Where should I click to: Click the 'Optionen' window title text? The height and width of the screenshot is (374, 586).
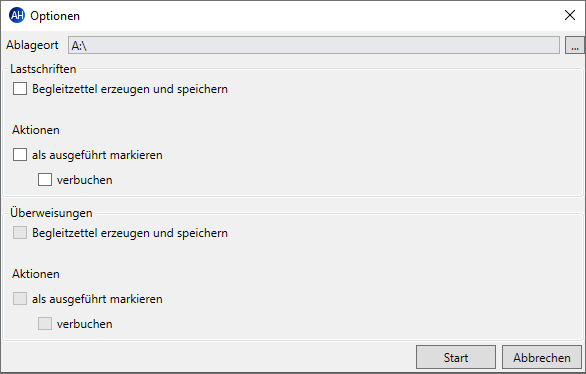pyautogui.click(x=55, y=16)
